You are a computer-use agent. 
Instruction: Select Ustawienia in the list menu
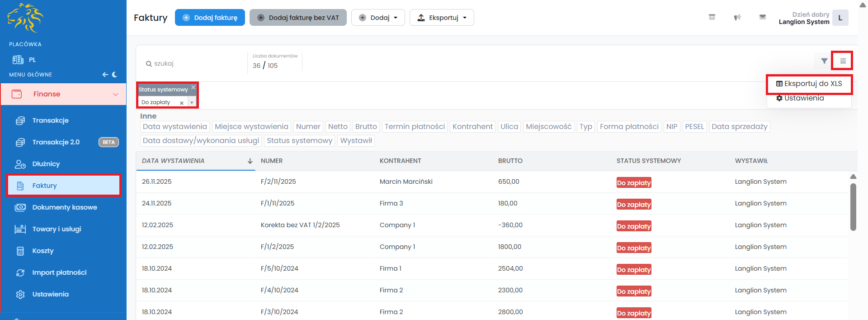pyautogui.click(x=803, y=98)
